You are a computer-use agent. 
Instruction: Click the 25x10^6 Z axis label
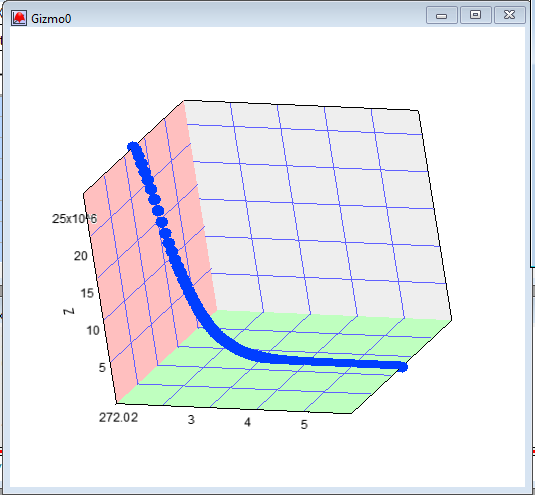74,219
